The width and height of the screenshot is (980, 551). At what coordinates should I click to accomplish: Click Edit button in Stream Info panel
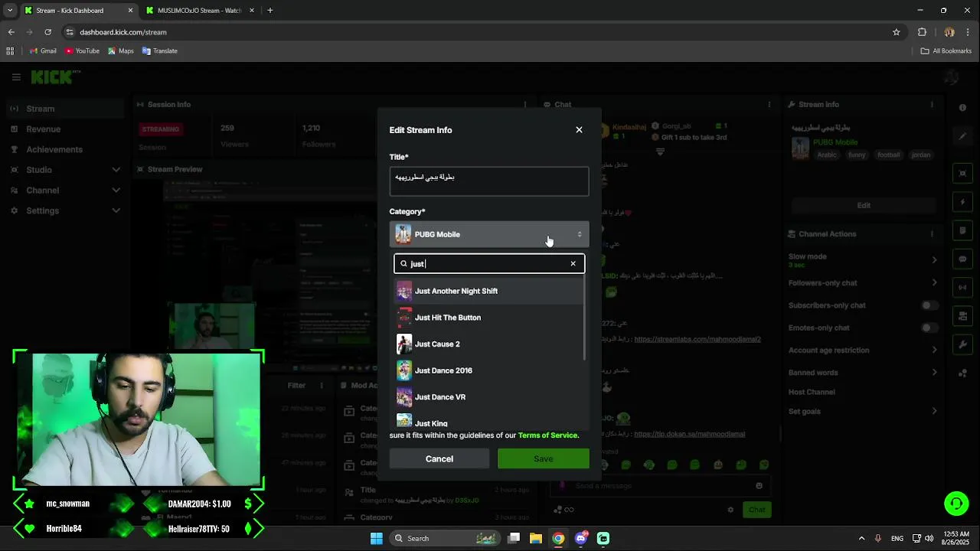pos(864,205)
